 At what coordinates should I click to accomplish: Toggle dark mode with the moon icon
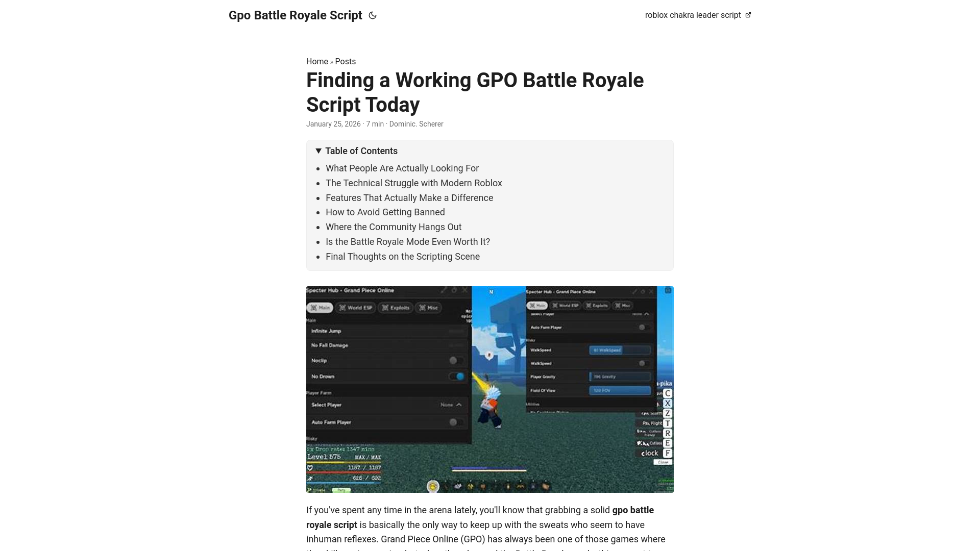373,15
